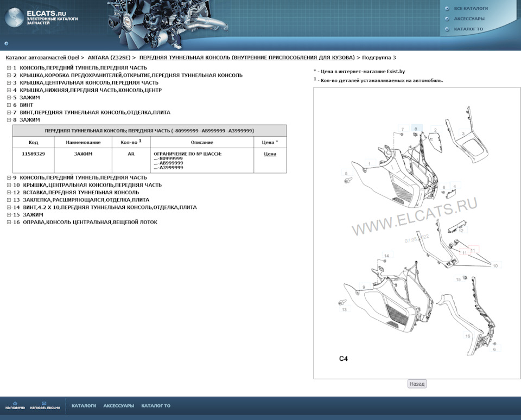The width and height of the screenshot is (521, 420).
Task: Click part number 3 label in diagram
Action: pyautogui.click(x=462, y=133)
